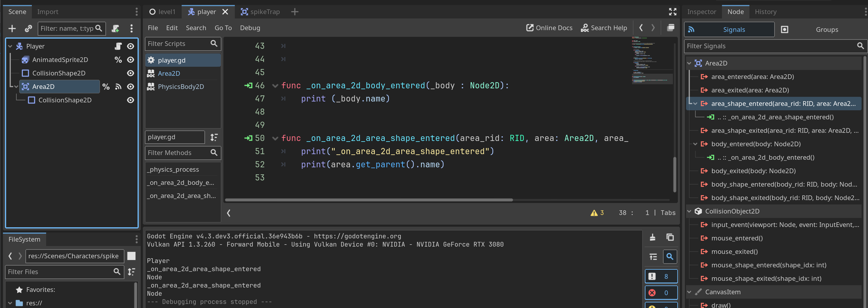The width and height of the screenshot is (868, 308).
Task: Clear the output log with broom icon
Action: (x=652, y=238)
